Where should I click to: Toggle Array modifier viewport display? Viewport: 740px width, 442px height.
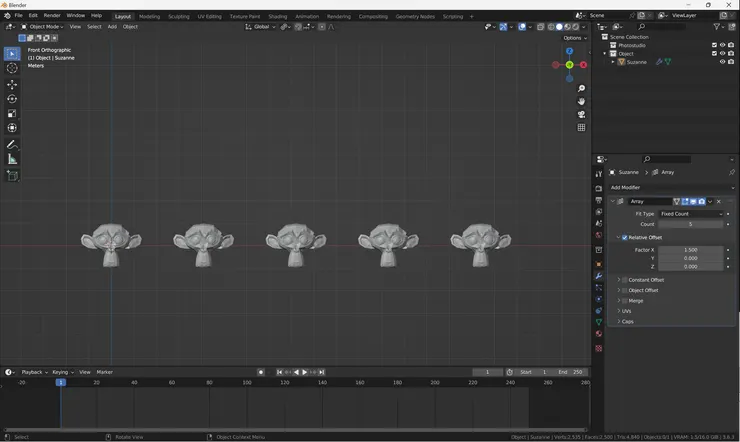click(x=693, y=201)
